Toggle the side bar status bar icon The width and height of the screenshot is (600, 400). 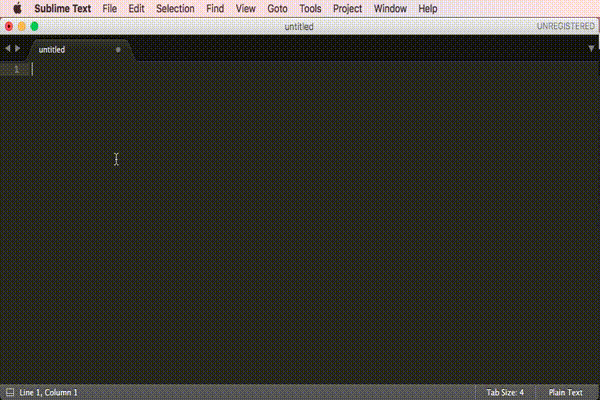click(10, 392)
